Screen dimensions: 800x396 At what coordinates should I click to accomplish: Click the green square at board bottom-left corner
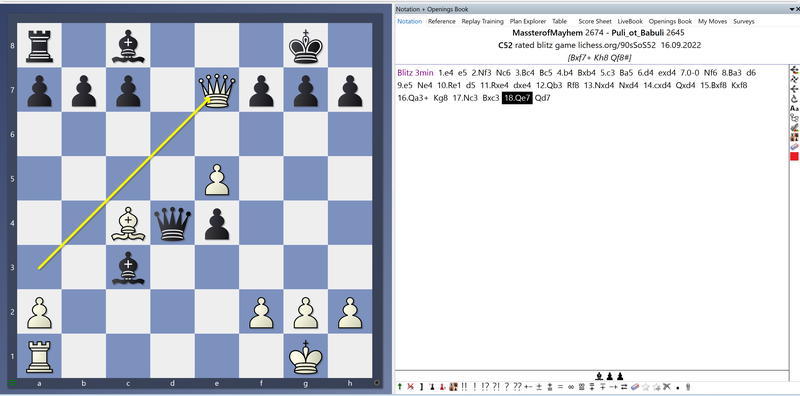[x=12, y=382]
